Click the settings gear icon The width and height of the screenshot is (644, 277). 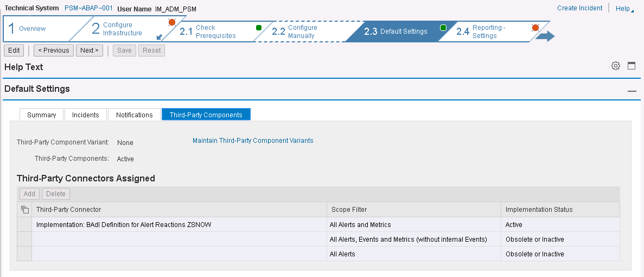pos(615,66)
